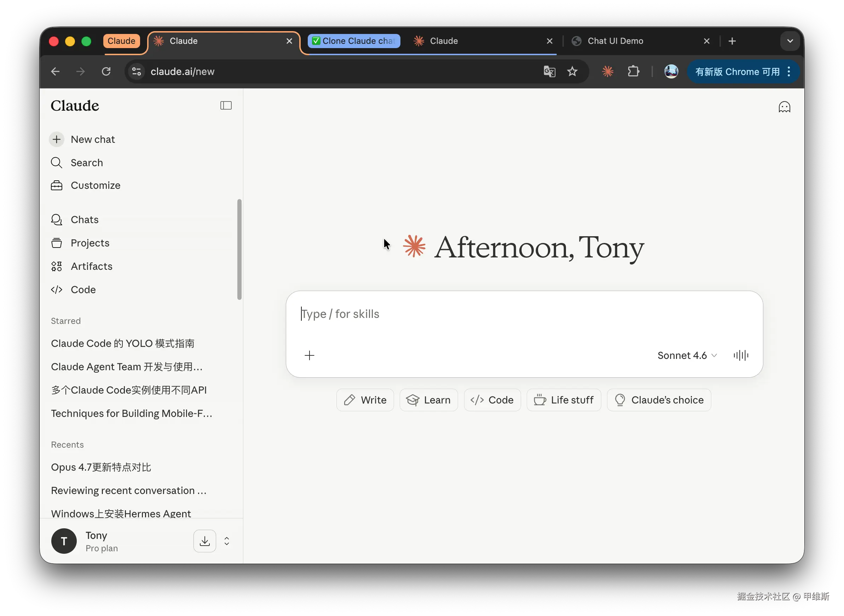Toggle the Claude tab group label

click(x=121, y=41)
